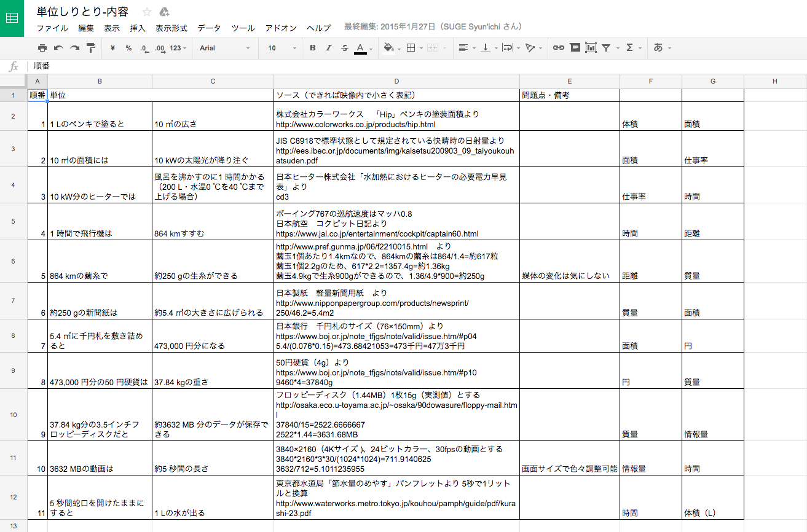
Task: Open the ヘルプ menu
Action: (x=319, y=28)
